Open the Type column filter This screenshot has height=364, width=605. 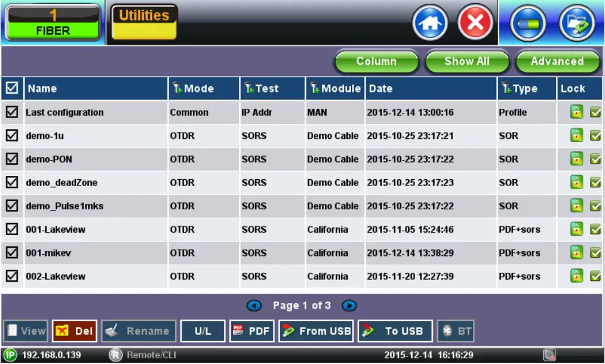pos(506,88)
